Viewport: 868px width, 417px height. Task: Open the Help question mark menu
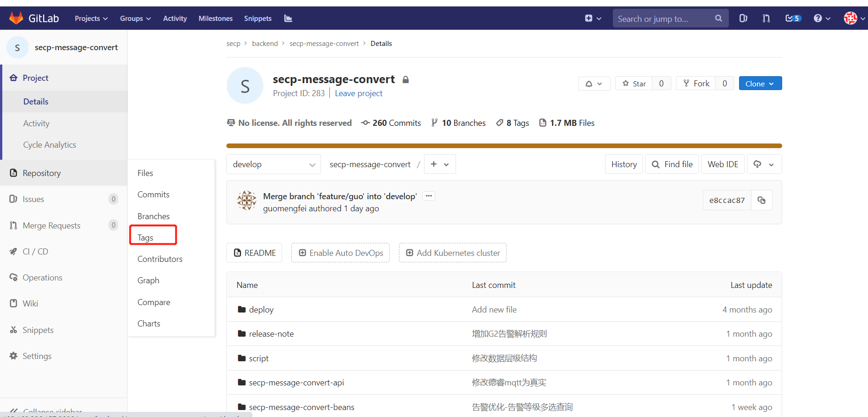(x=822, y=18)
